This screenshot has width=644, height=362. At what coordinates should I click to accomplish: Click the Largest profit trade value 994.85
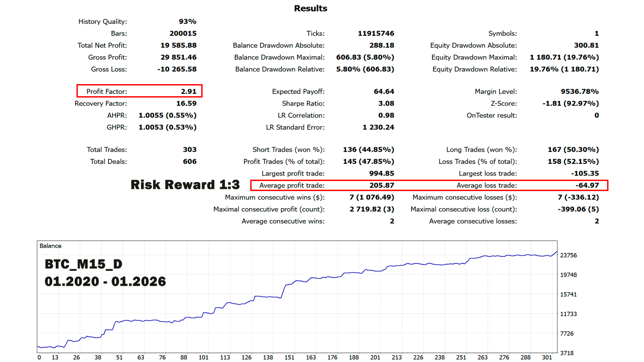click(381, 173)
